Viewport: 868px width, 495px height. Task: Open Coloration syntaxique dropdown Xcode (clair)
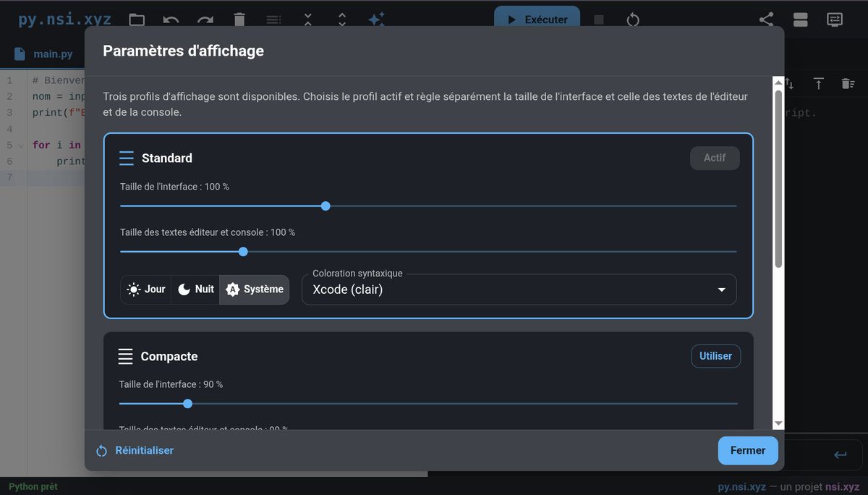[519, 289]
